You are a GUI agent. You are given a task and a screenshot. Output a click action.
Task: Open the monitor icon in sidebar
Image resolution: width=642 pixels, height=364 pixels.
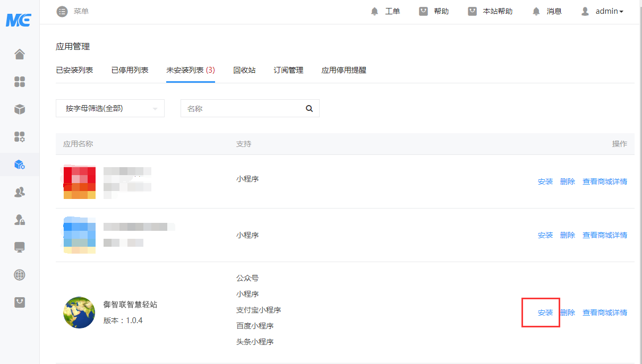20,247
